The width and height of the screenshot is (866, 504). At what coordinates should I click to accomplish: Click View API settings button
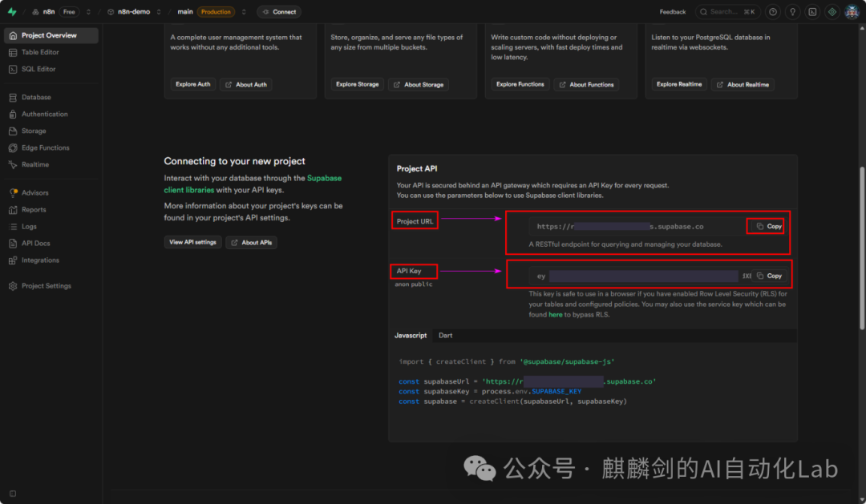tap(192, 242)
